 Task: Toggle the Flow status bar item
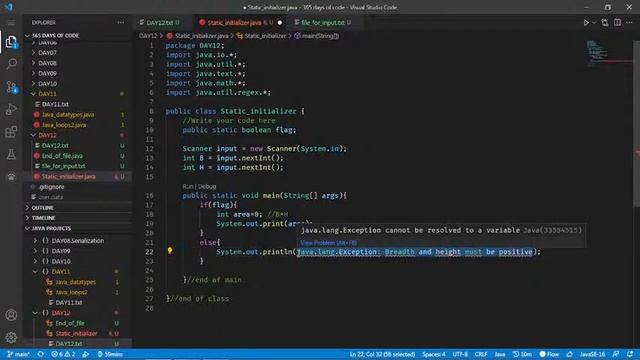[549, 354]
